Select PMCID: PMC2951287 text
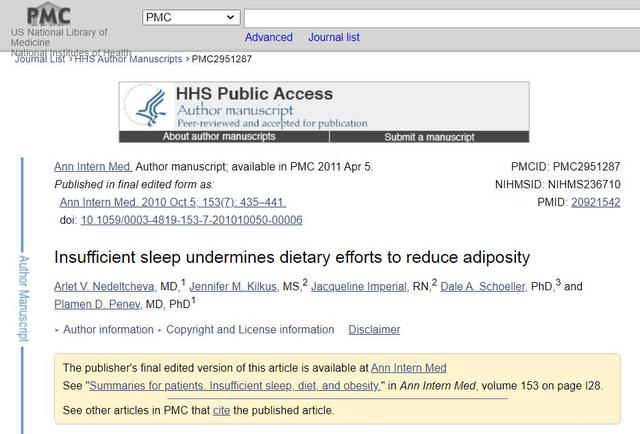This screenshot has width=640, height=434. tap(565, 167)
